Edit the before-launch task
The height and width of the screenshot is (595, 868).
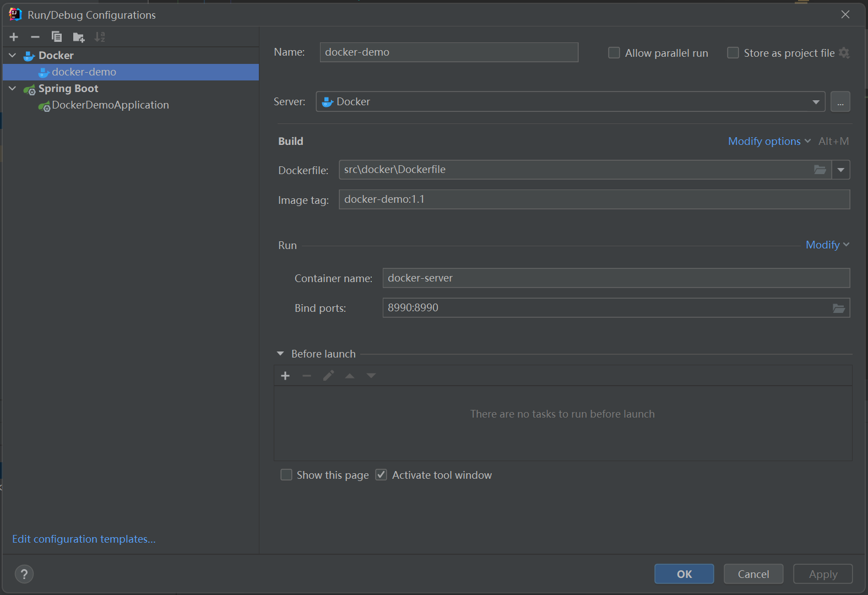tap(328, 376)
